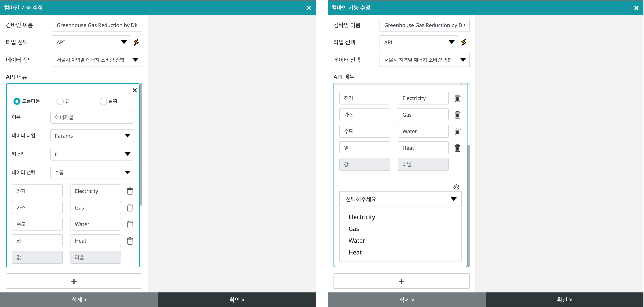The height and width of the screenshot is (307, 644).
Task: Choose Heat from the open list
Action: (355, 252)
